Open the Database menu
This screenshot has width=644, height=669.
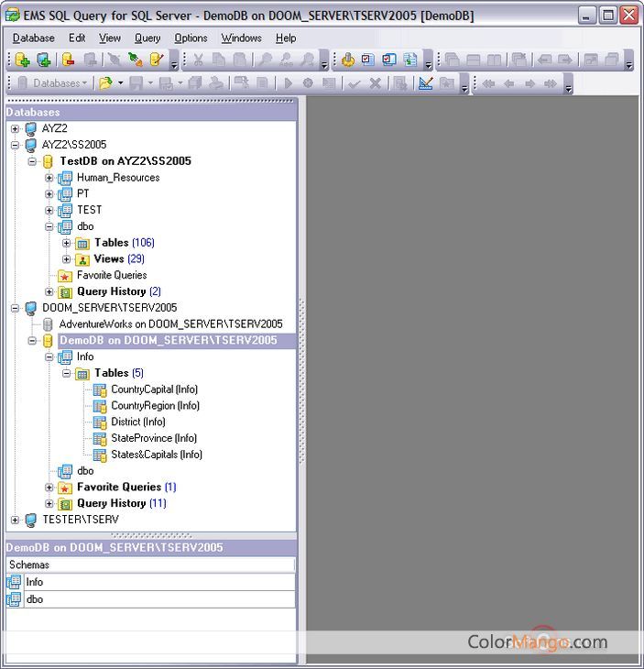[x=33, y=38]
